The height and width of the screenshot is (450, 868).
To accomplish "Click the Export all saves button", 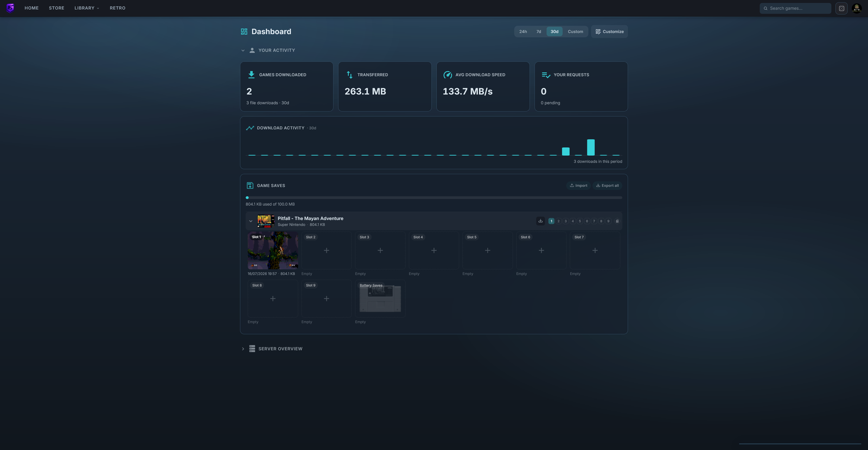I will pos(608,186).
